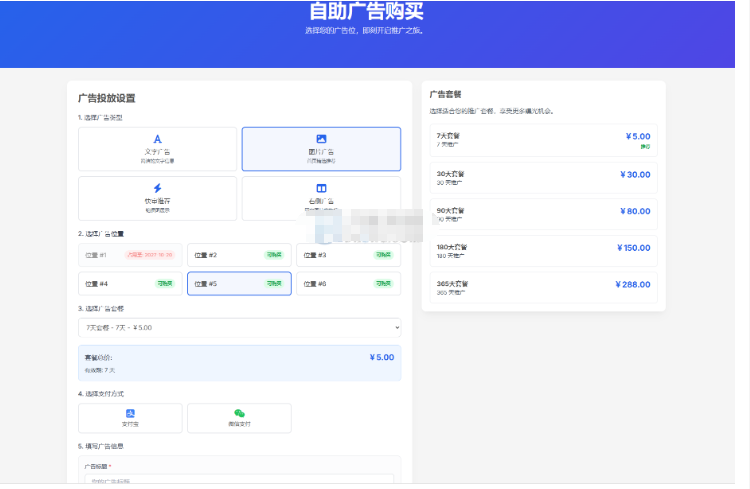Open the ad package dropdown showing 7天套餐
The height and width of the screenshot is (489, 750).
(x=240, y=328)
